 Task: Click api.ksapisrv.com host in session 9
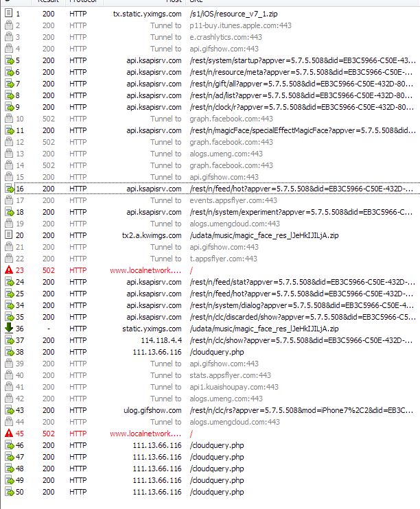point(154,107)
